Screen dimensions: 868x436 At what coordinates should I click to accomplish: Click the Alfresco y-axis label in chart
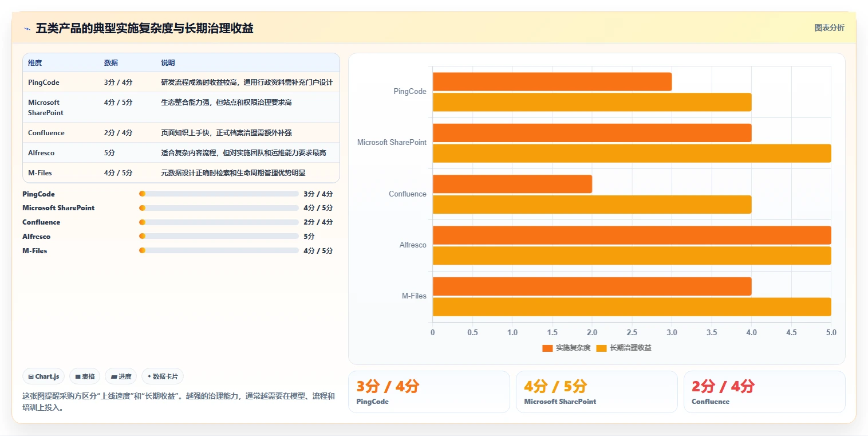click(413, 245)
